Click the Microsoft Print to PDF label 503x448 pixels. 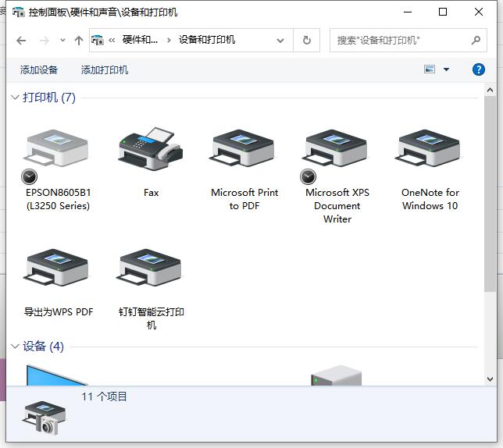(x=244, y=199)
